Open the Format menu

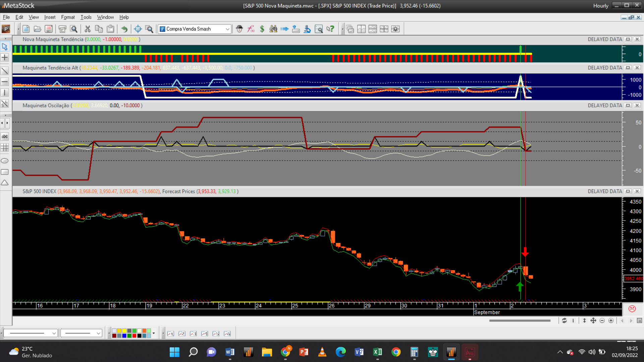click(x=68, y=17)
